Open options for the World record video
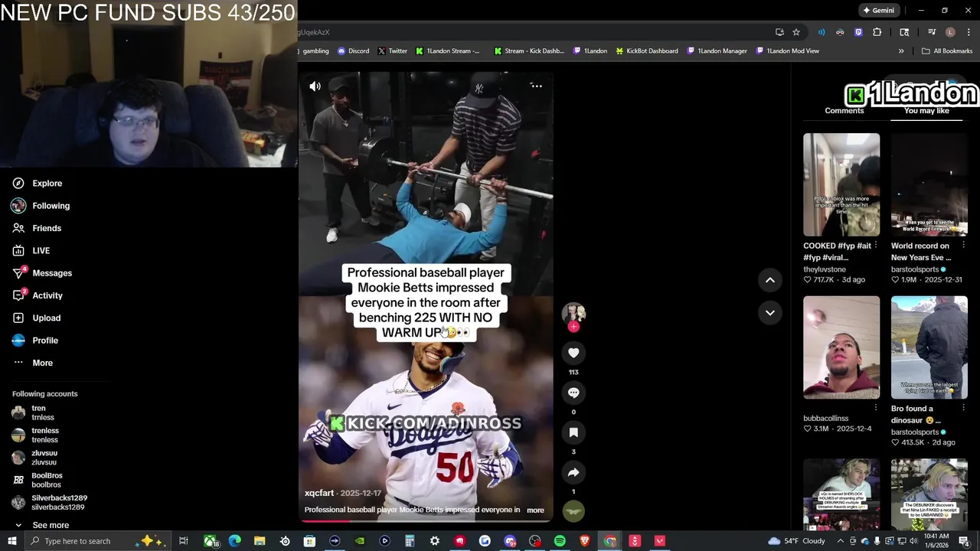Image resolution: width=980 pixels, height=551 pixels. (963, 246)
